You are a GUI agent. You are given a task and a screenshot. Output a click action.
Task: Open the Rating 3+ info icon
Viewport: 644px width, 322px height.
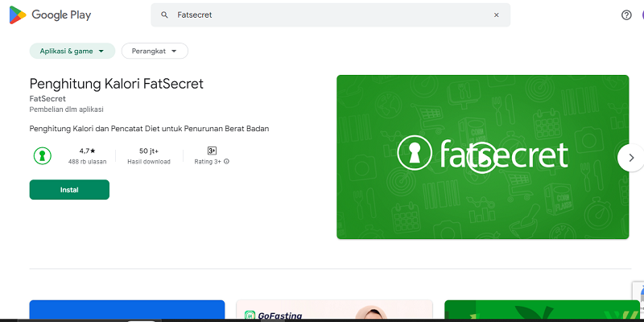(x=227, y=162)
